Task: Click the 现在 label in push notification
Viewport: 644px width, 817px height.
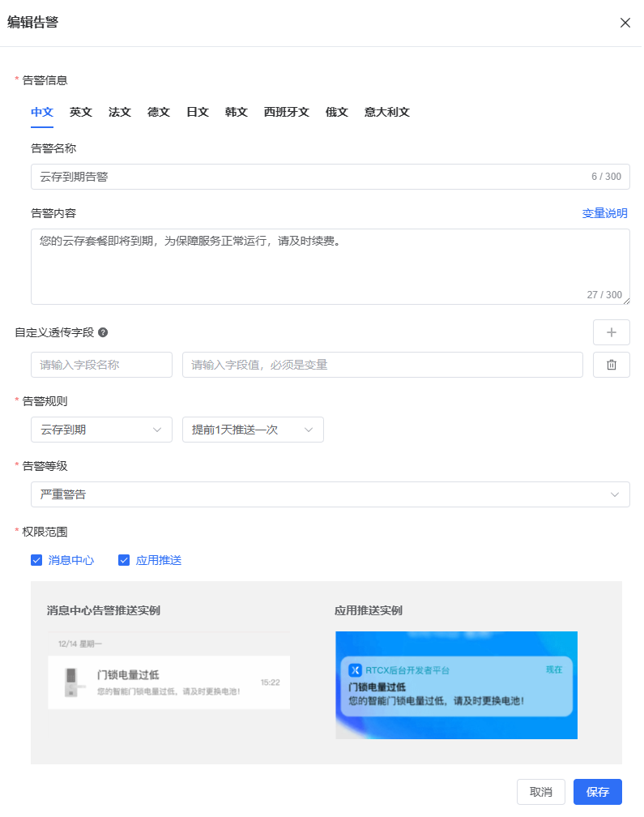Action: [554, 669]
